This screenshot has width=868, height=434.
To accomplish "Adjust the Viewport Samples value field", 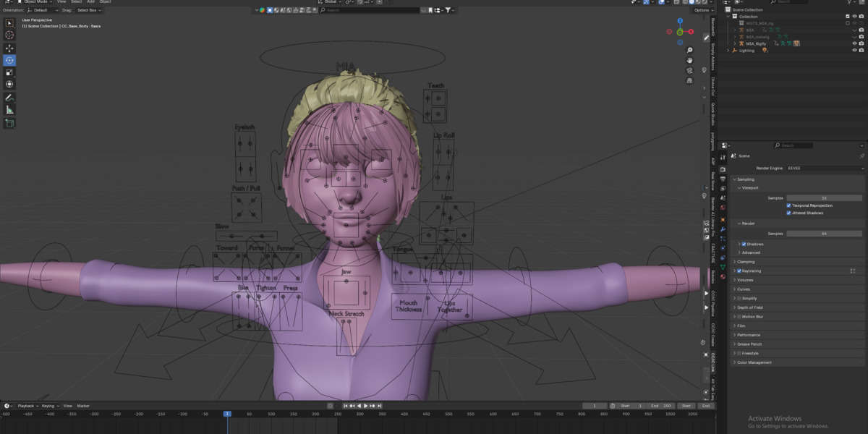I will [825, 197].
